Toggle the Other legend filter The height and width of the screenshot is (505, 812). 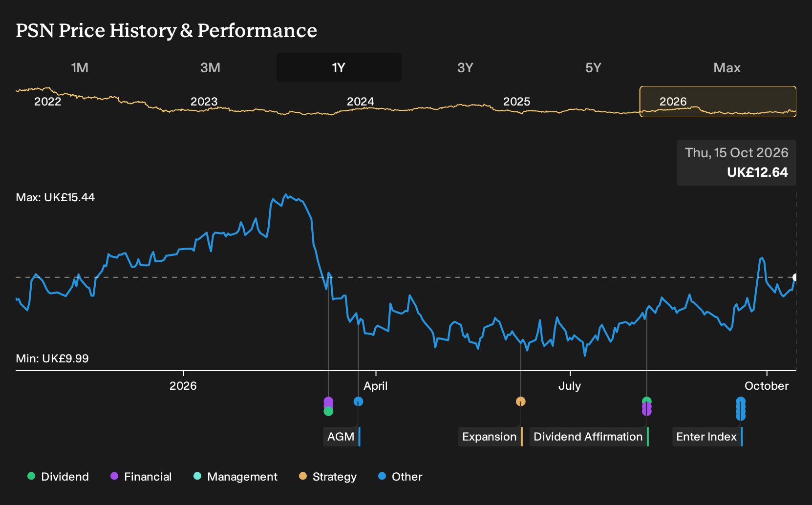(400, 477)
